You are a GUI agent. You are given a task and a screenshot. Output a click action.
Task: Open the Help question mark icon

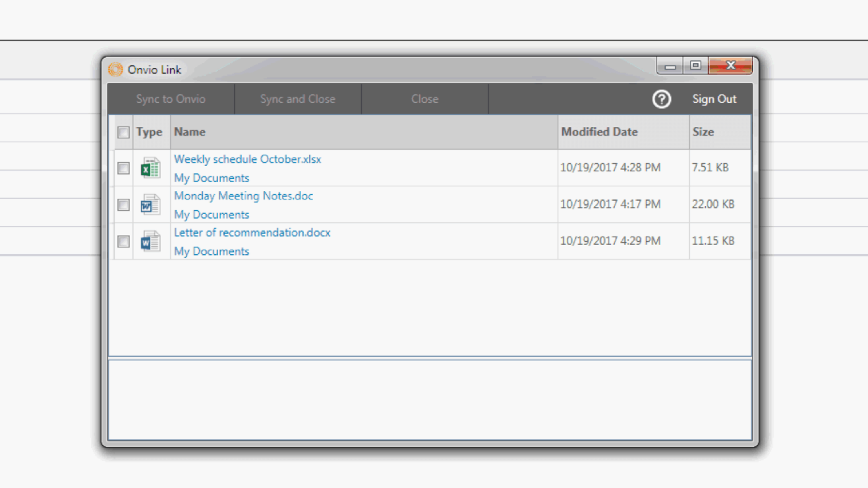point(661,99)
